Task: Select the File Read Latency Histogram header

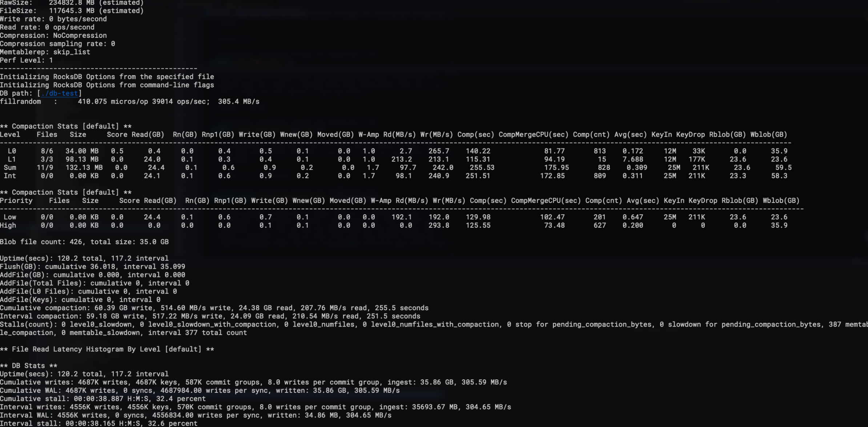Action: [107, 349]
